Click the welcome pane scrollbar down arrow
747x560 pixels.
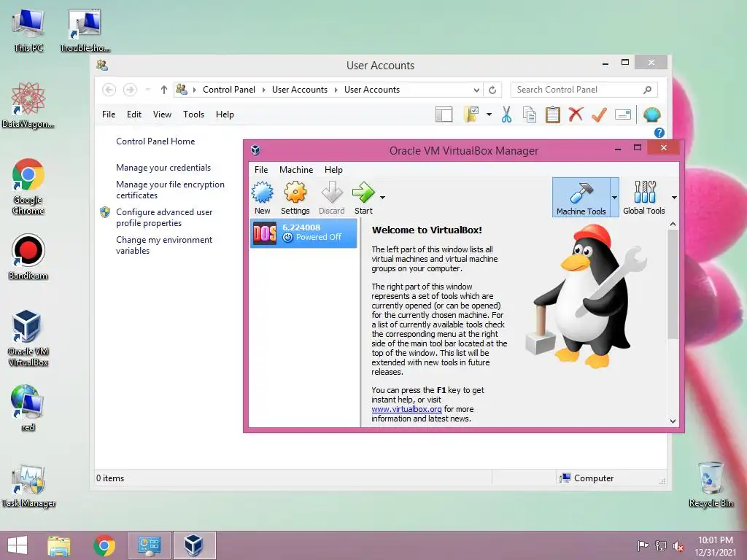pyautogui.click(x=673, y=421)
